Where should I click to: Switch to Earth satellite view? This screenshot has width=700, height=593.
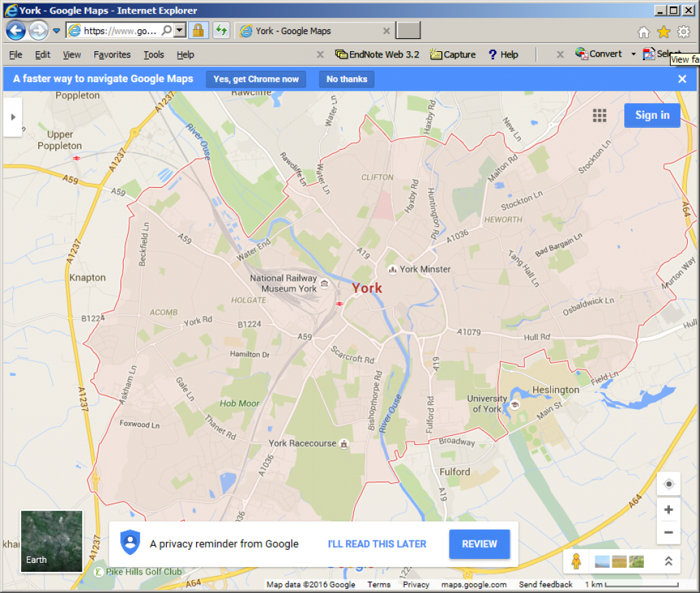(x=52, y=541)
